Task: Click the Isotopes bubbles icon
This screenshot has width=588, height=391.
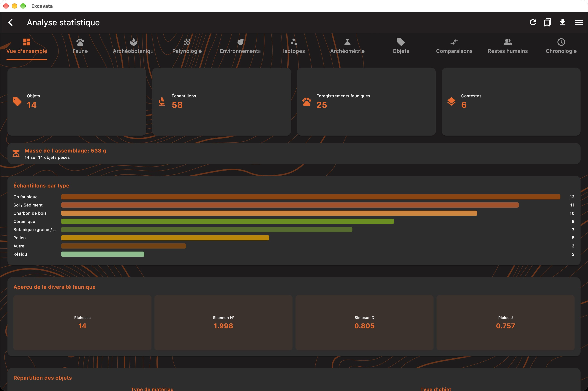Action: click(x=294, y=42)
